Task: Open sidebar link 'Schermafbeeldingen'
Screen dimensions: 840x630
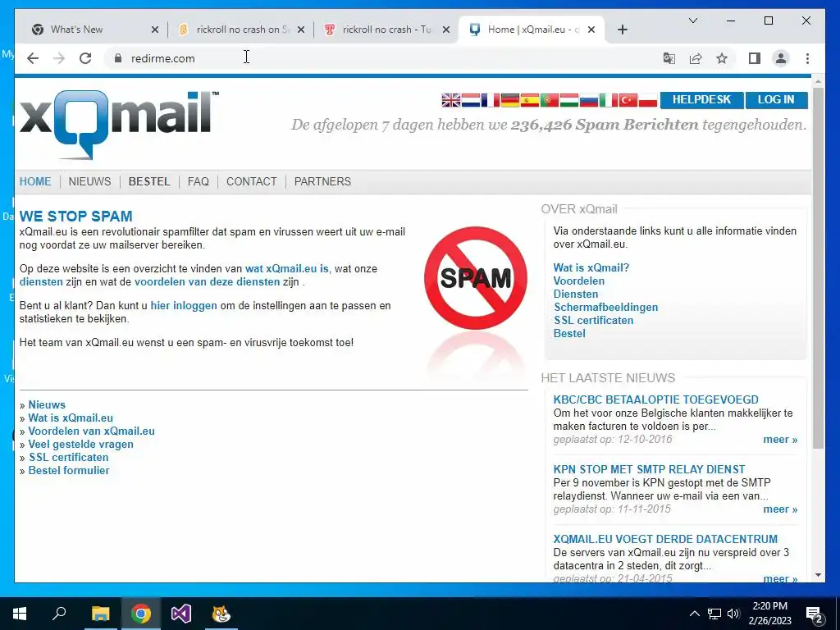Action: point(606,308)
